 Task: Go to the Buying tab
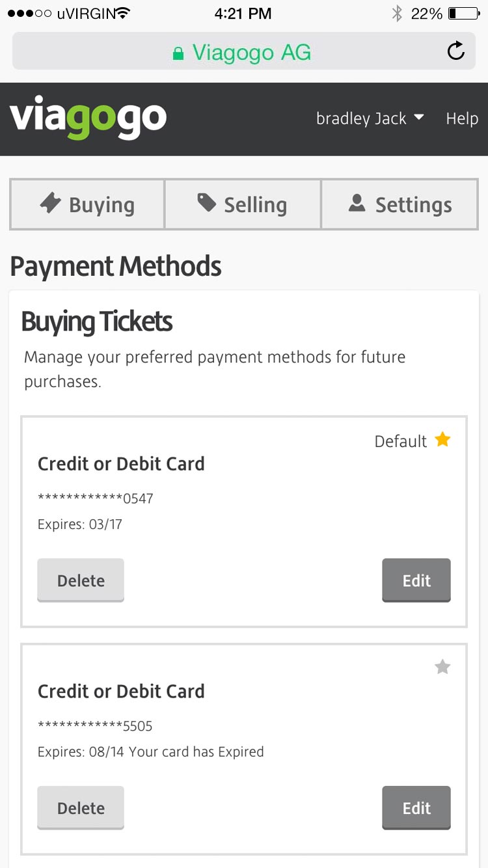click(87, 205)
